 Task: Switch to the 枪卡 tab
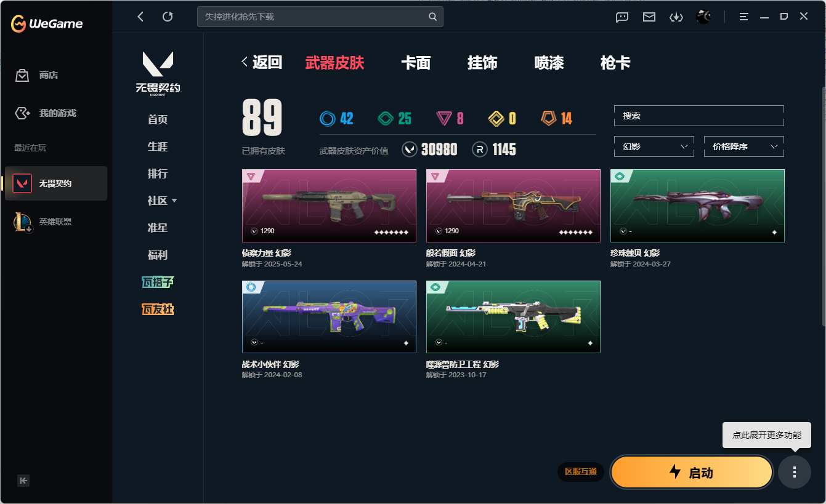point(615,63)
